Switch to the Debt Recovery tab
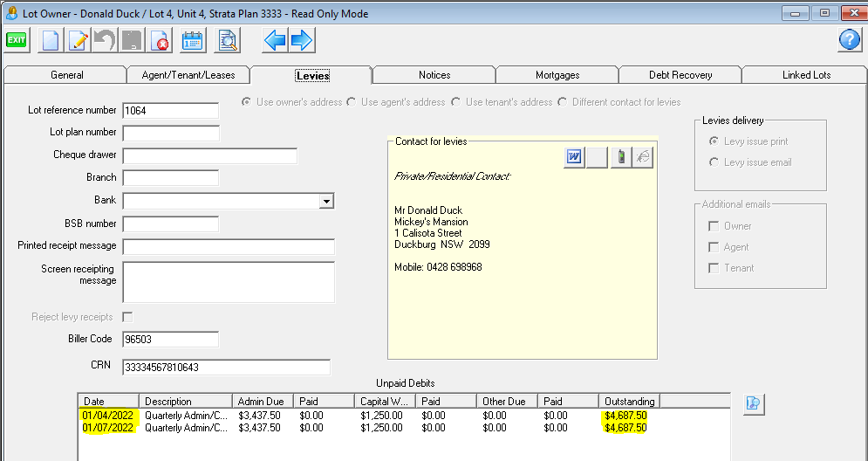 pyautogui.click(x=680, y=75)
